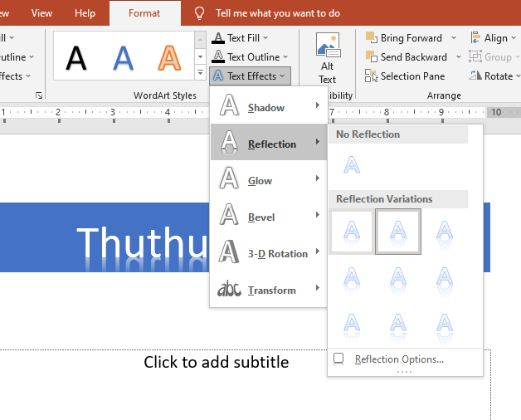Open Reflection Options dialog
This screenshot has width=521, height=420.
pyautogui.click(x=405, y=359)
